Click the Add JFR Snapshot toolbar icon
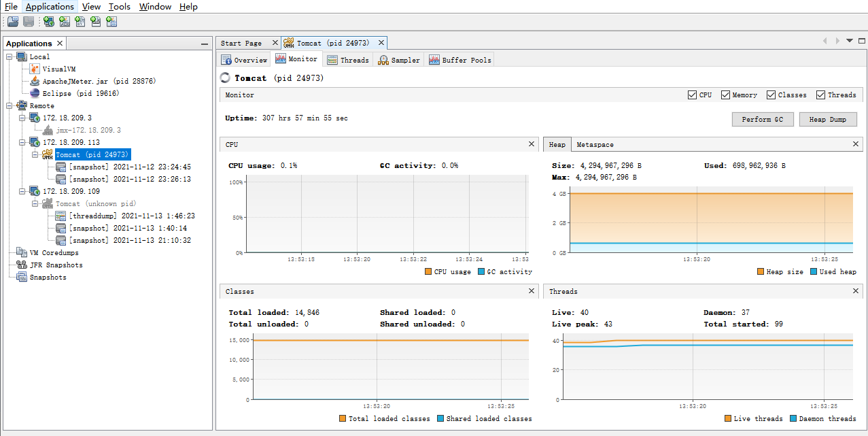Image resolution: width=868 pixels, height=436 pixels. point(96,22)
